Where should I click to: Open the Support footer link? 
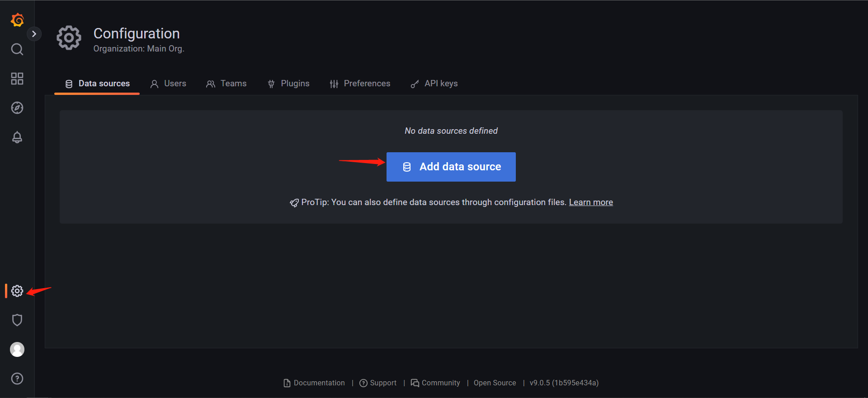[x=378, y=383]
